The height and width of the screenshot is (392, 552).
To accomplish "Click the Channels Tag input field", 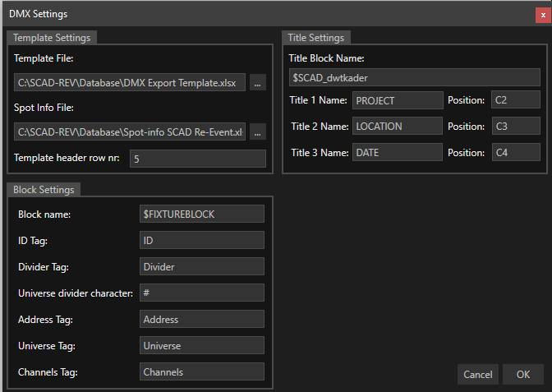I will click(202, 371).
